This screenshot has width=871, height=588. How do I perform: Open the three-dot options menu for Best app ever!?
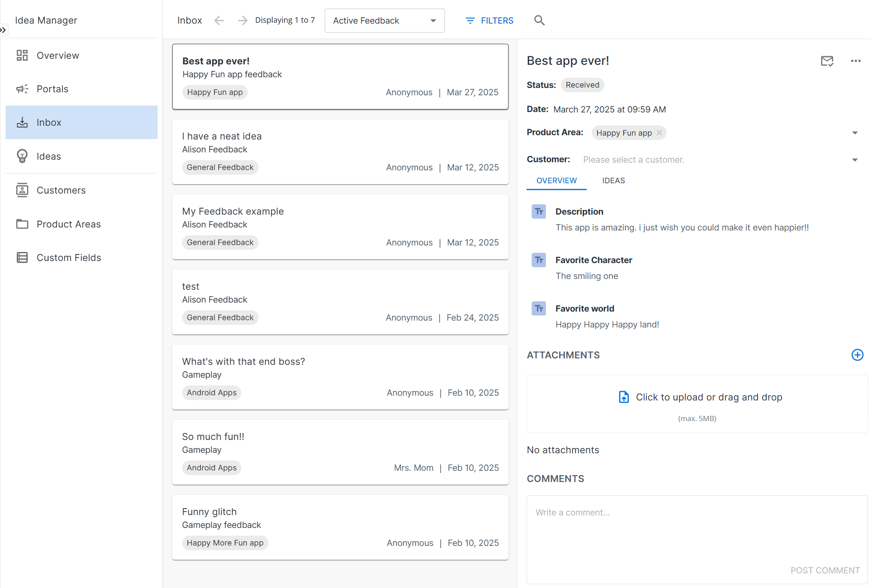pyautogui.click(x=855, y=61)
